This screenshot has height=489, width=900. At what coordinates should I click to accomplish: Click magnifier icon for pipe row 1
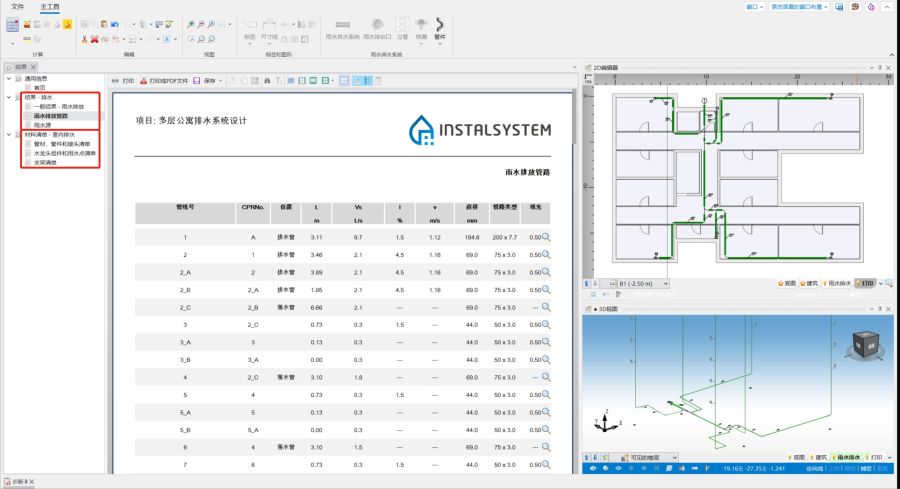[547, 237]
